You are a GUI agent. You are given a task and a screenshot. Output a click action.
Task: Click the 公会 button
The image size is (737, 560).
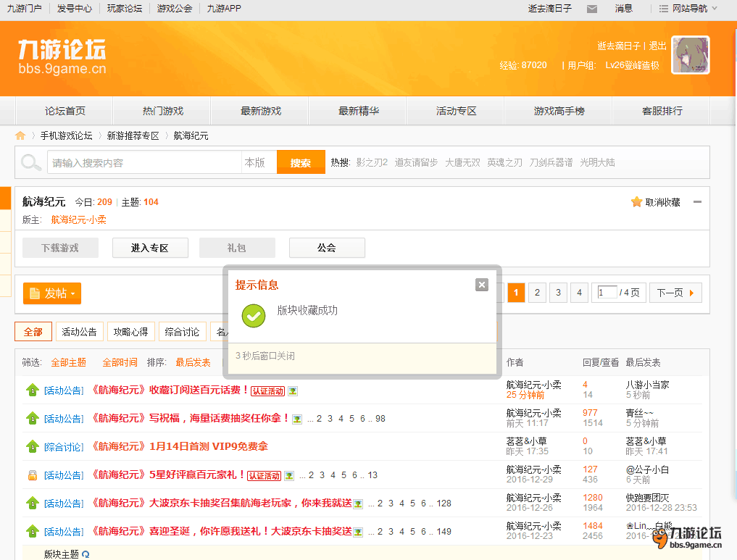pyautogui.click(x=327, y=248)
